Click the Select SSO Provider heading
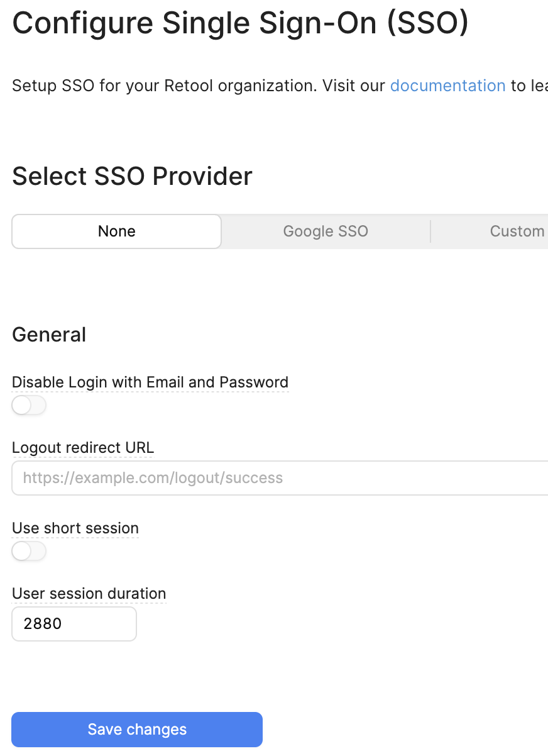This screenshot has height=756, width=548. [132, 176]
